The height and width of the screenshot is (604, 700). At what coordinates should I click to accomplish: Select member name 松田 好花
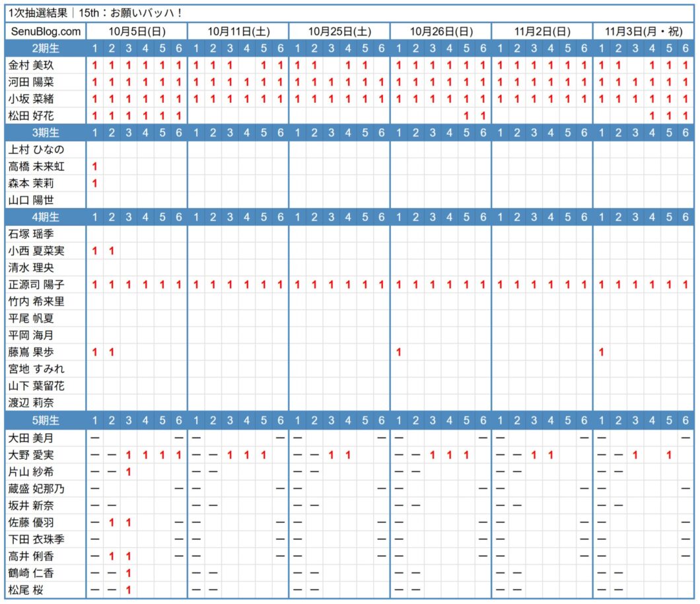[31, 116]
